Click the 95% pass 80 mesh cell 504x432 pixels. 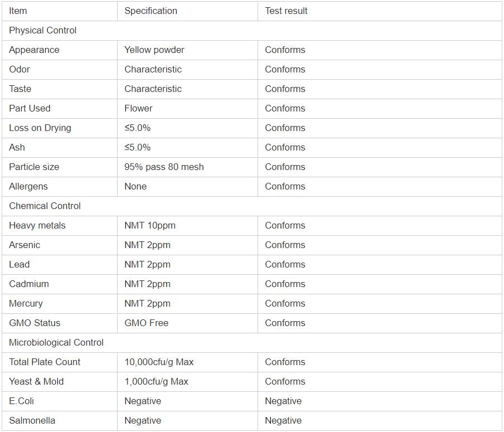pyautogui.click(x=164, y=167)
